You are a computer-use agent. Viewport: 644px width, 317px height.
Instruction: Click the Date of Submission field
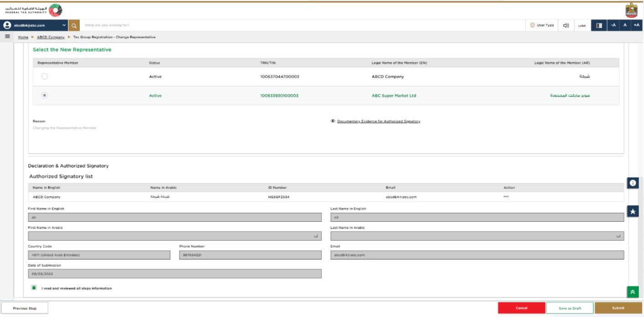point(175,274)
